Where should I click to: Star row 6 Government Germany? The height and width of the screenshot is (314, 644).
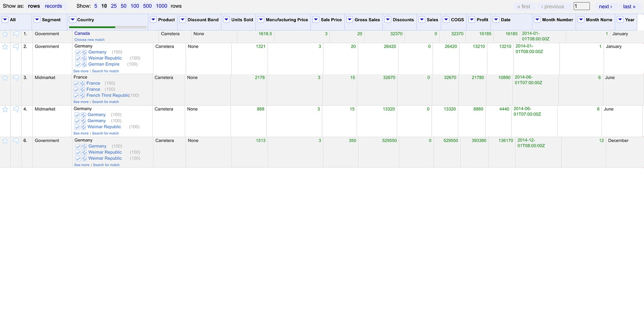pos(5,141)
